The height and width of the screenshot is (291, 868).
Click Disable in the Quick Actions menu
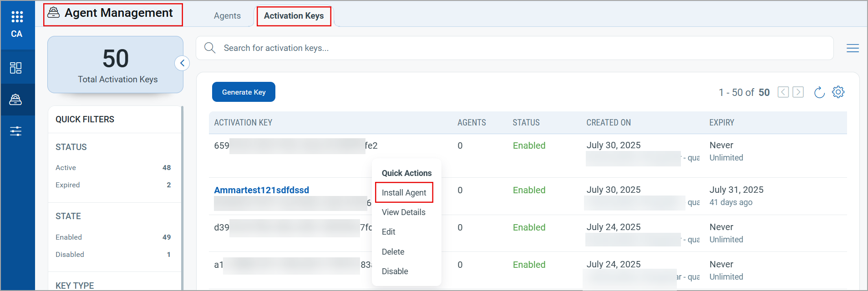click(395, 271)
